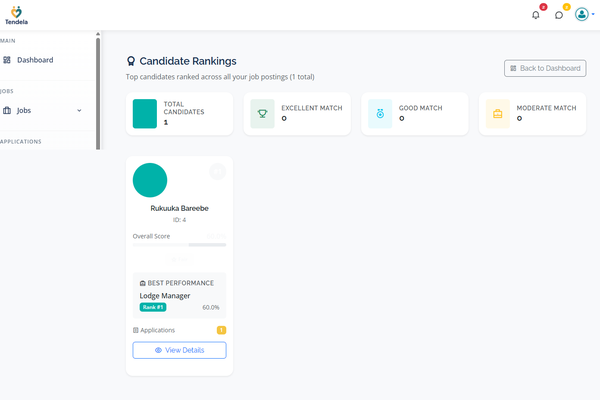Image resolution: width=600 pixels, height=400 pixels.
Task: Click the Dashboard icon in sidebar
Action: tap(7, 60)
